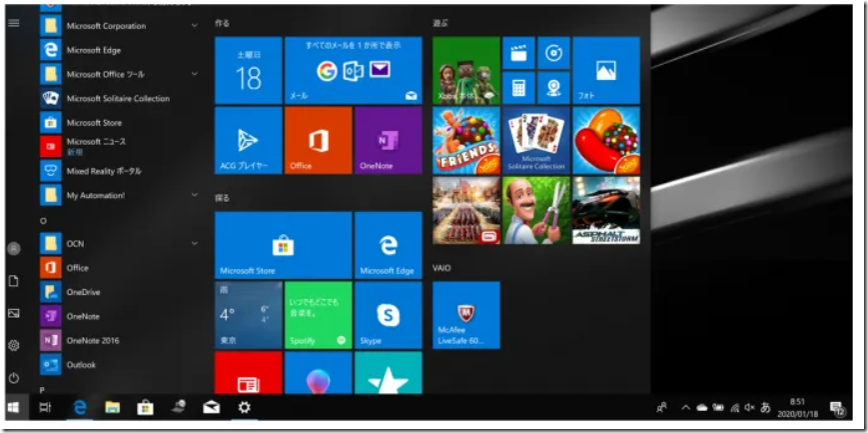Click the 探る tile group header

coord(222,197)
